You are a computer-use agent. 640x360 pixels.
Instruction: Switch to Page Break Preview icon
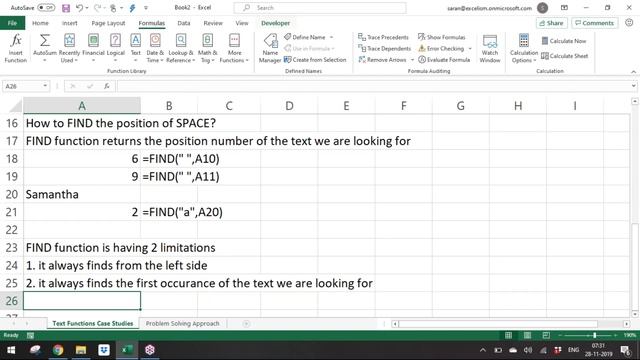[x=546, y=336]
